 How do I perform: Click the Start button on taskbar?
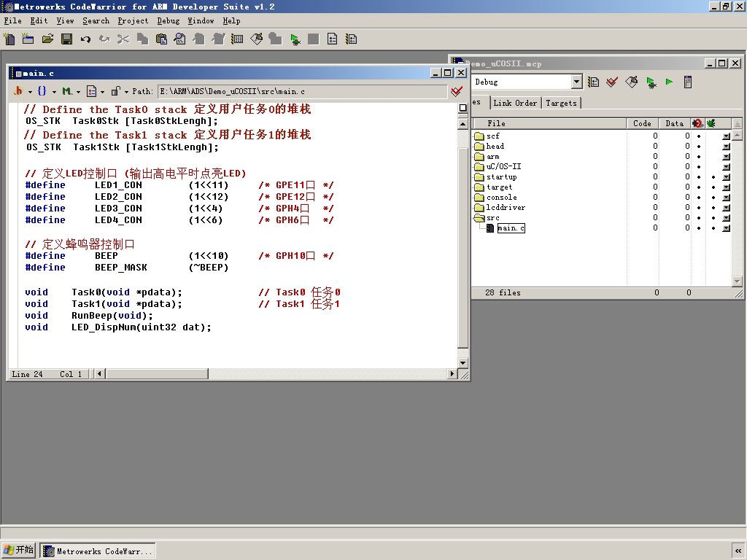[x=18, y=550]
